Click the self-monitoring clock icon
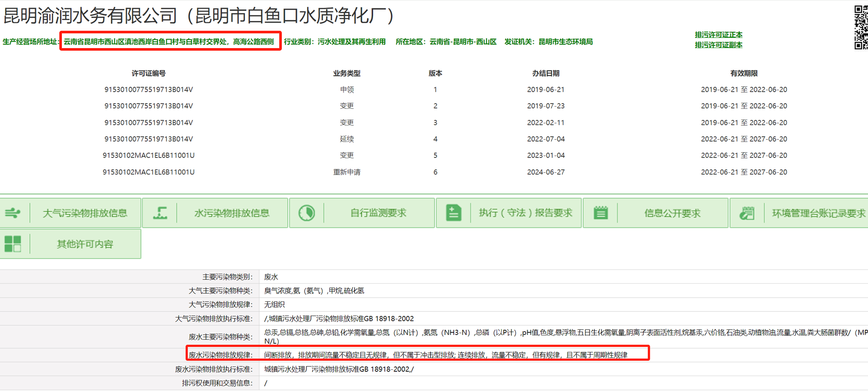The height and width of the screenshot is (392, 868). 307,213
